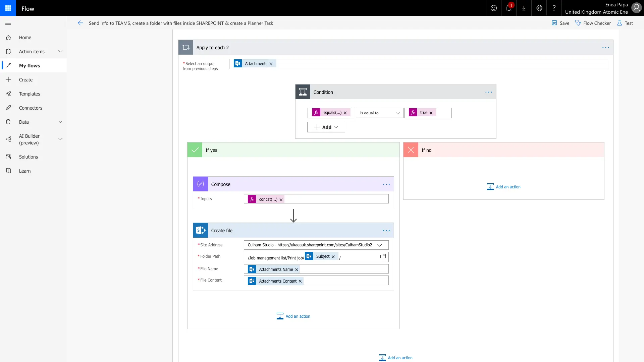Viewport: 644px width, 362px height.
Task: Open the Condition card ellipsis menu
Action: point(489,92)
